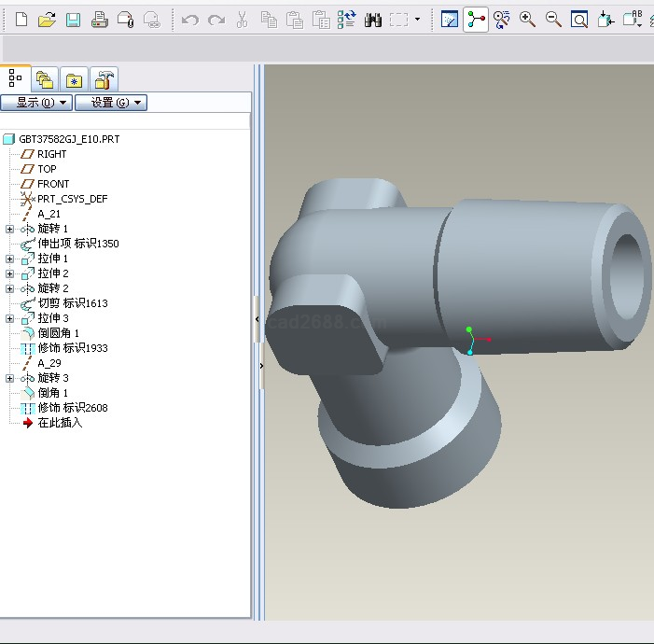
Task: Click the Undo arrow icon
Action: coord(190,20)
